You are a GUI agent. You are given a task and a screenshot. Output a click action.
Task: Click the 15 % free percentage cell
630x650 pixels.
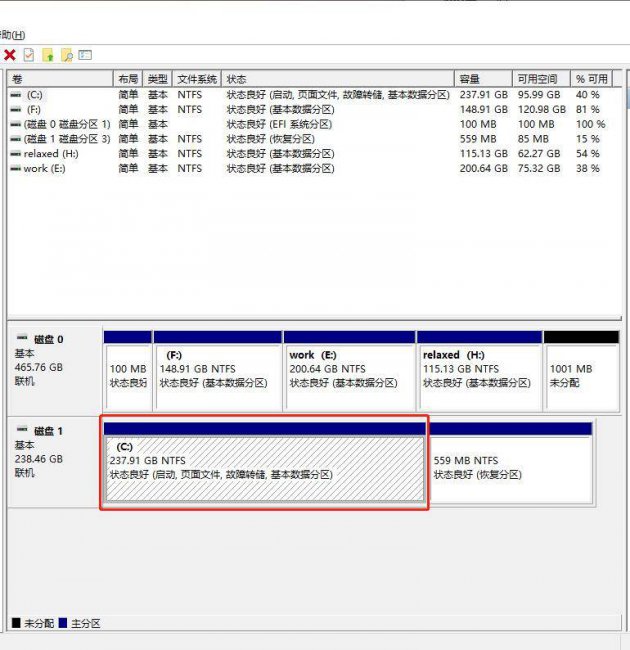pyautogui.click(x=588, y=139)
